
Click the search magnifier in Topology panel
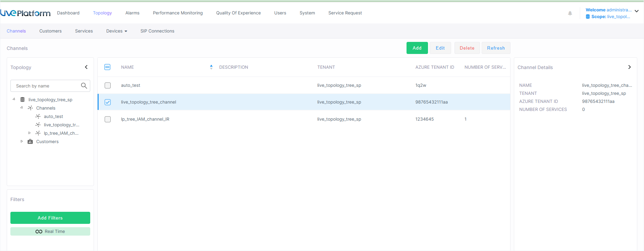pos(84,86)
